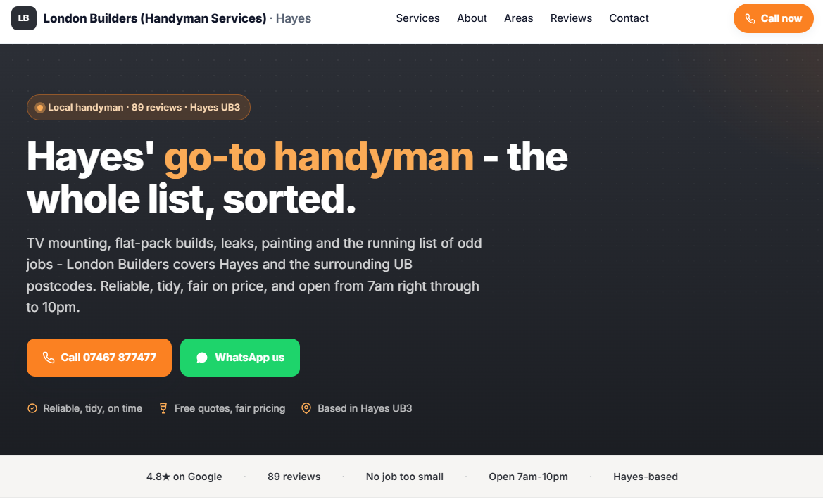The image size is (823, 504).
Task: Click the London Builders (Handyman Services) title
Action: tap(155, 18)
